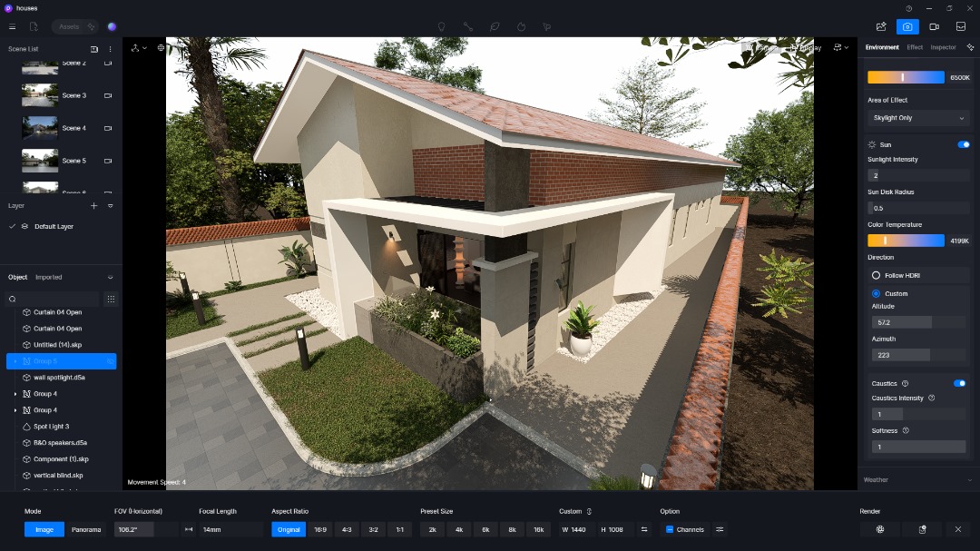
Task: Add a new layer with plus icon
Action: (94, 206)
